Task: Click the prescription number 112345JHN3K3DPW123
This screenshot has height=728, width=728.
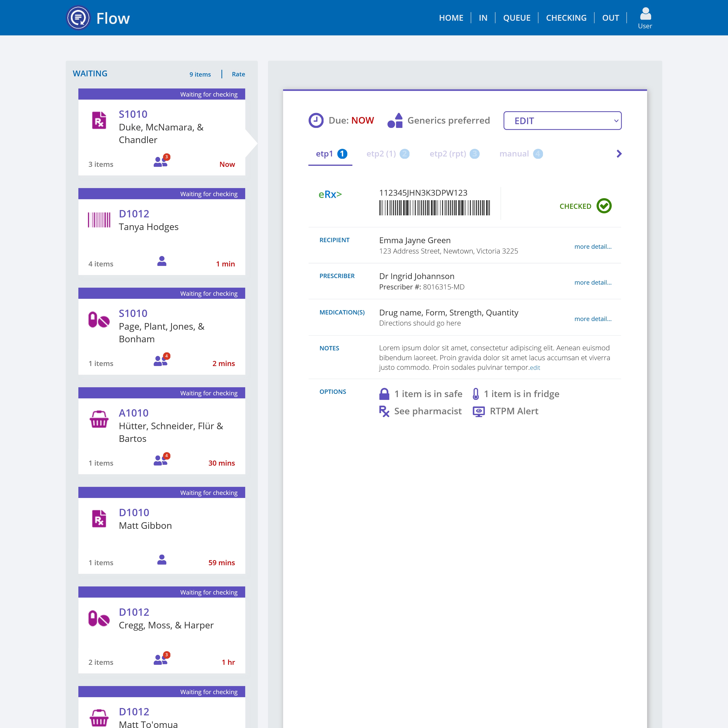Action: [x=423, y=193]
